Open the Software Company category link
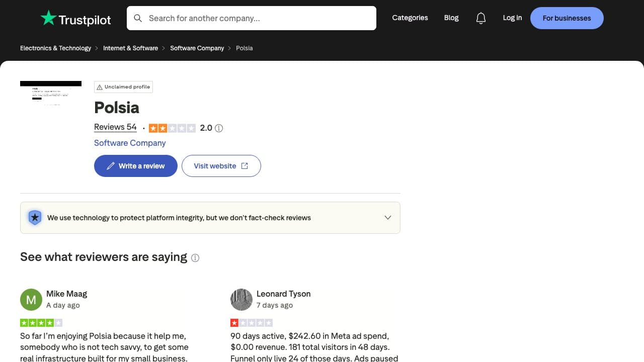The height and width of the screenshot is (362, 644). pyautogui.click(x=130, y=143)
